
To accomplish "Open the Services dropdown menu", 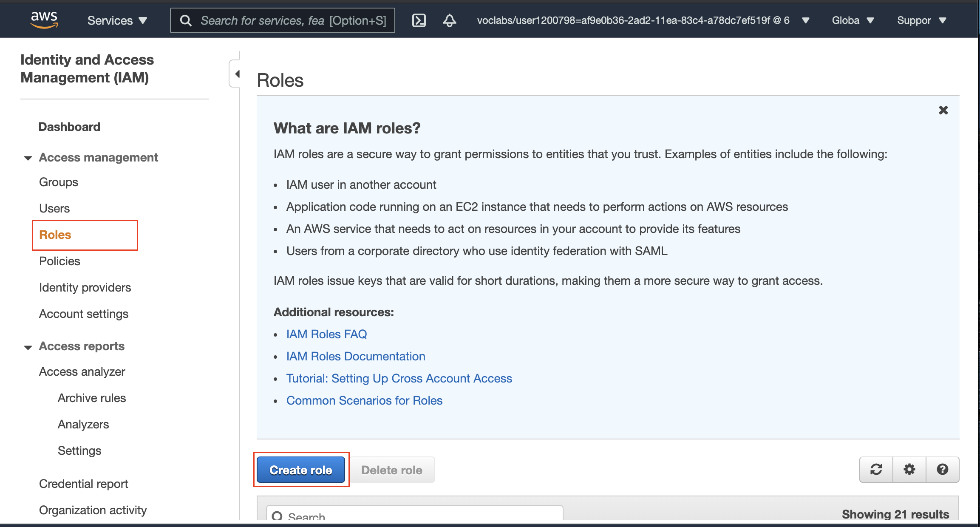I will point(117,20).
